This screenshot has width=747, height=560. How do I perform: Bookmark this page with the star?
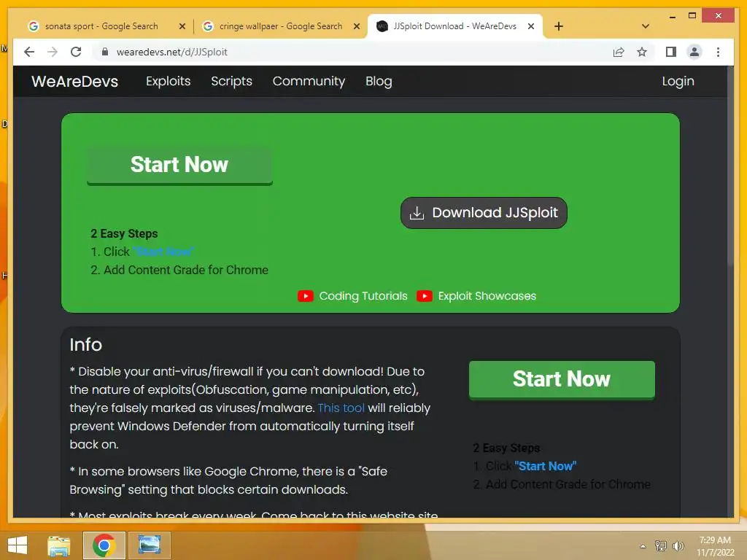(x=642, y=52)
